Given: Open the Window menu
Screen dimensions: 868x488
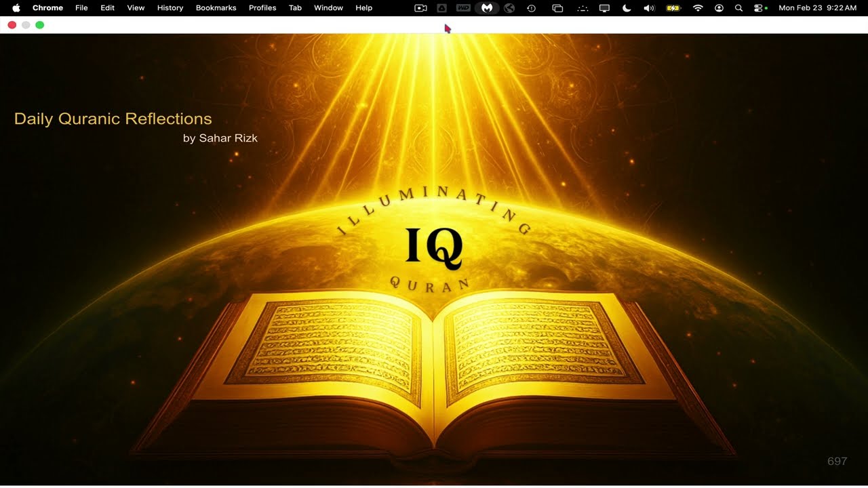Looking at the screenshot, I should (x=328, y=8).
